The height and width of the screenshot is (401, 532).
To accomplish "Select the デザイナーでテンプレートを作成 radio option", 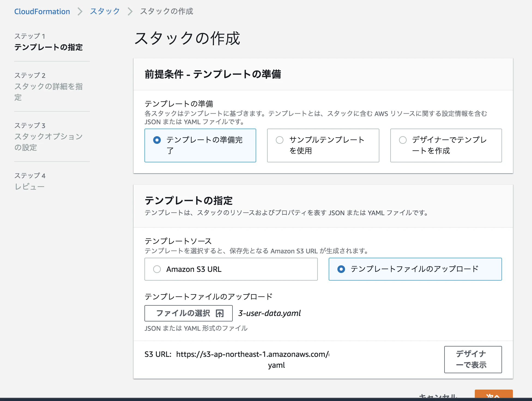I will point(446,145).
